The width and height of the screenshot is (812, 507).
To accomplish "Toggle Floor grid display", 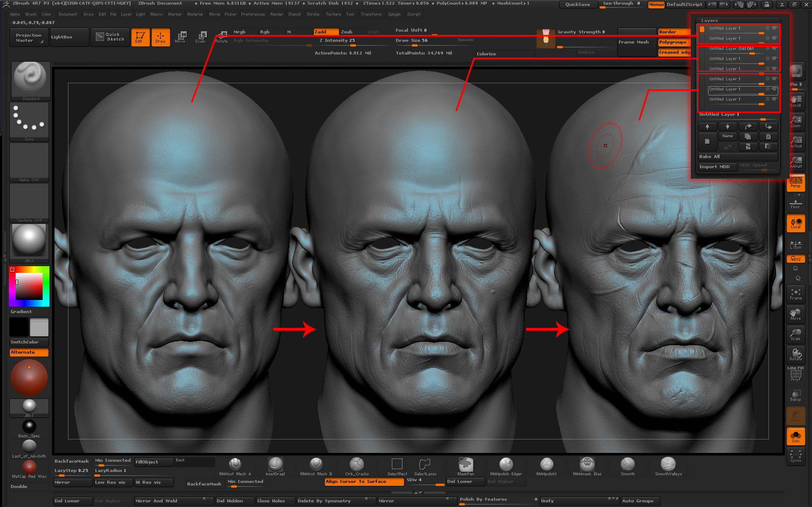I will click(796, 204).
